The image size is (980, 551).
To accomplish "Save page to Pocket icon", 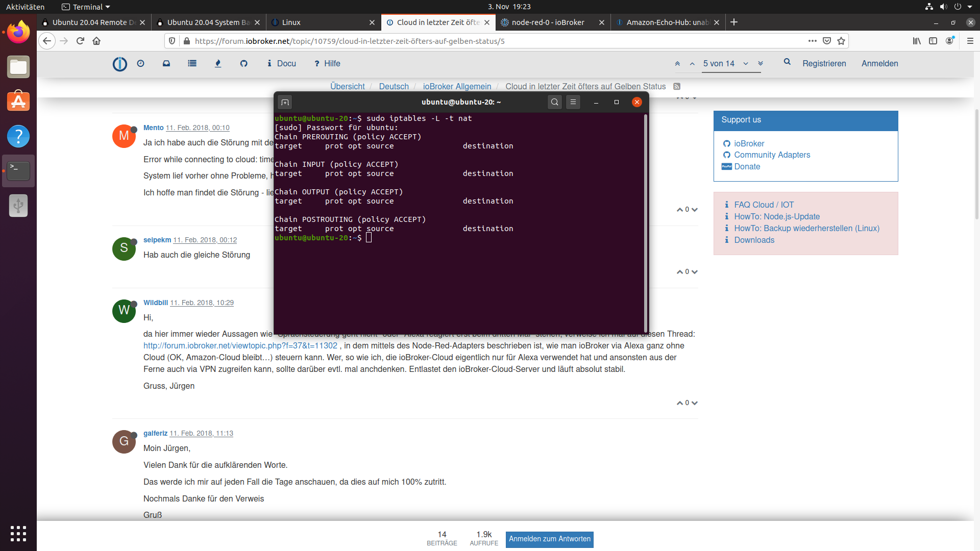I will (x=827, y=41).
